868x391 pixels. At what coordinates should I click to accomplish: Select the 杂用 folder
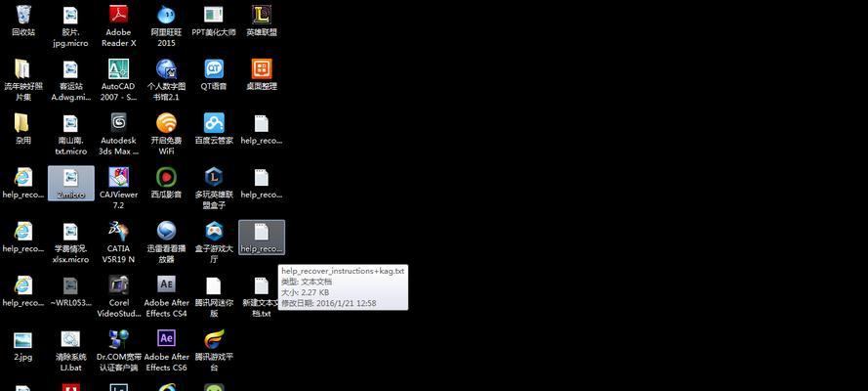(23, 129)
